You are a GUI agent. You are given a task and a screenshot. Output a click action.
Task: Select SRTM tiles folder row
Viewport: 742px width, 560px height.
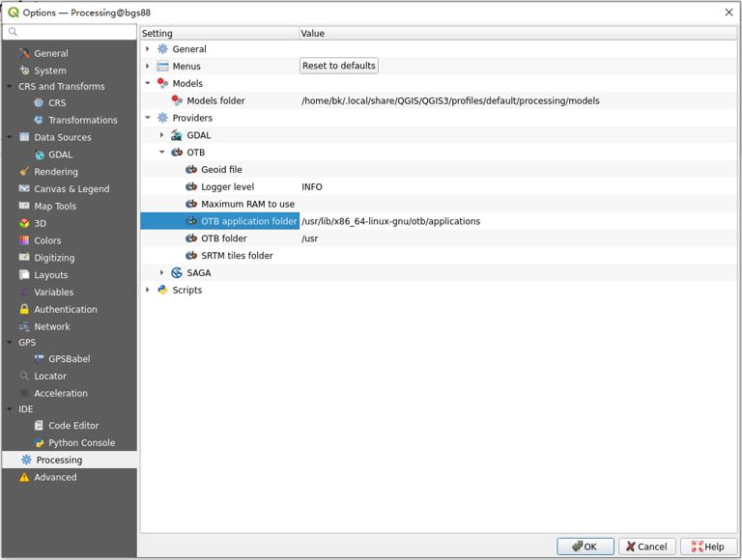tap(439, 256)
